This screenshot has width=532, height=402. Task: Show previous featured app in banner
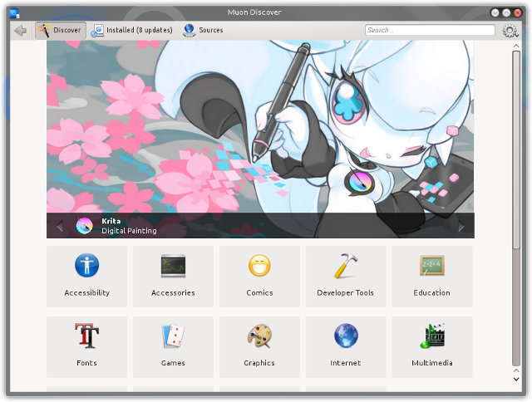60,226
